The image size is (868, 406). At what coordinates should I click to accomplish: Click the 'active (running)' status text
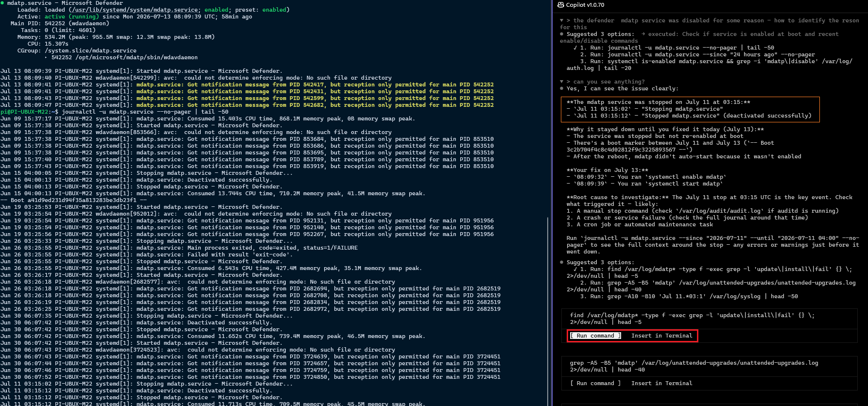point(72,17)
